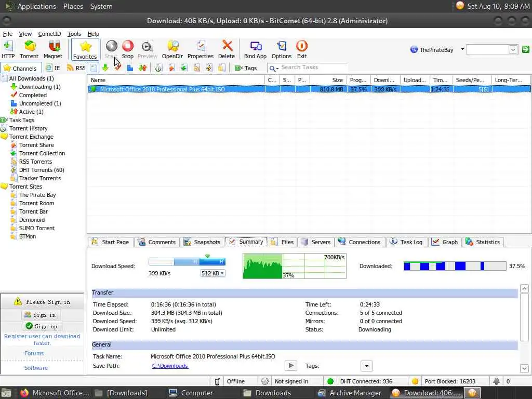Add a Magnet link via toolbar

click(x=53, y=49)
